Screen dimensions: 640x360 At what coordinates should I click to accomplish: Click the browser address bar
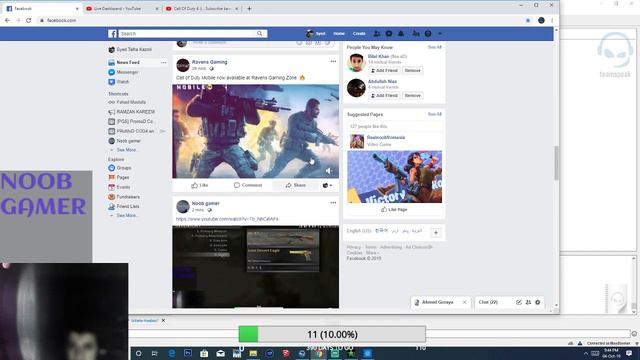(282, 20)
